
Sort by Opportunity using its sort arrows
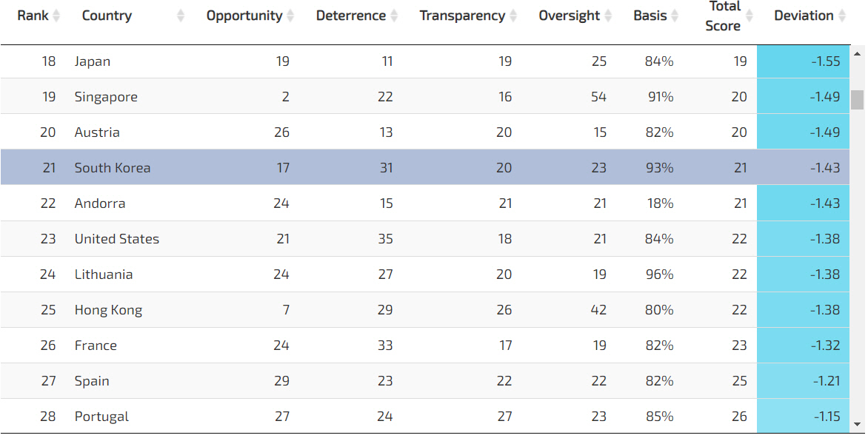[x=290, y=16]
